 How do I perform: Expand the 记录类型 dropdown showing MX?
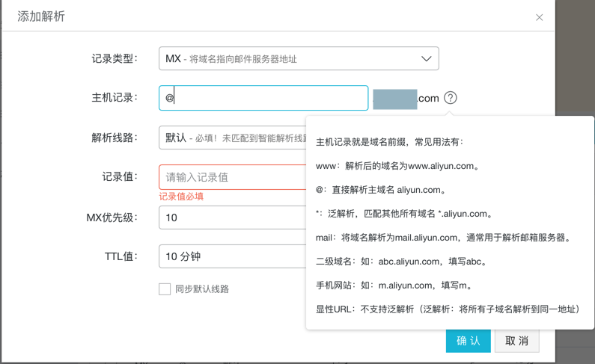point(299,58)
